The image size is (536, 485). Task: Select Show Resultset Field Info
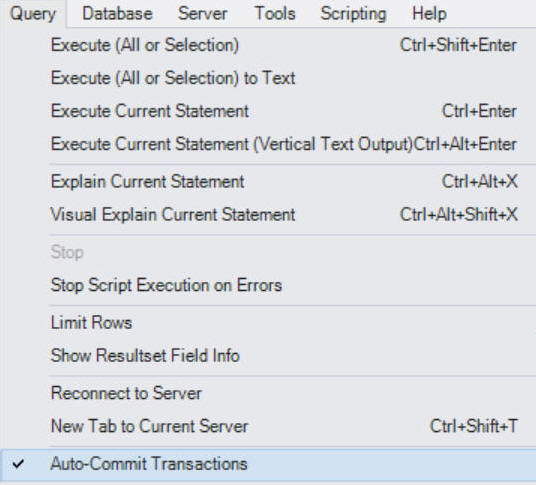pos(269,355)
